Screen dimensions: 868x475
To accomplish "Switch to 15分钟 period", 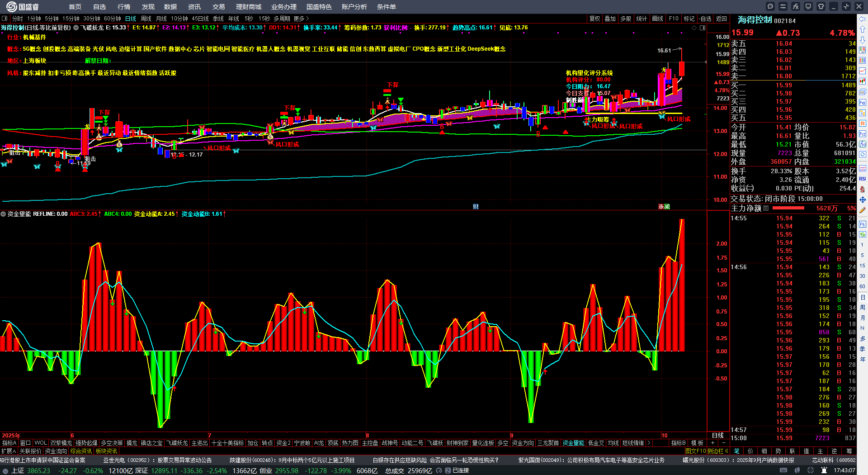I will click(x=71, y=19).
